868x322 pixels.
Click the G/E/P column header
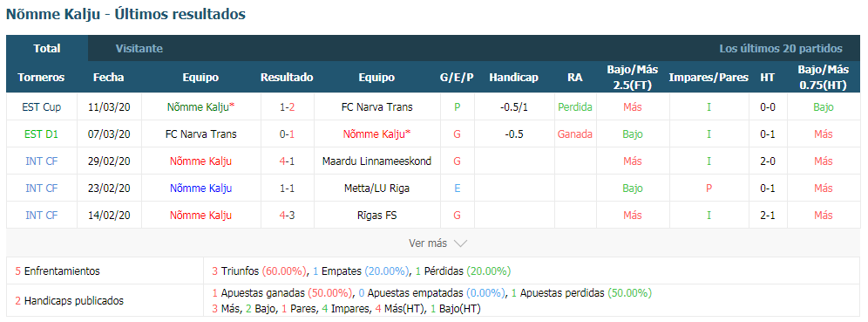point(457,78)
